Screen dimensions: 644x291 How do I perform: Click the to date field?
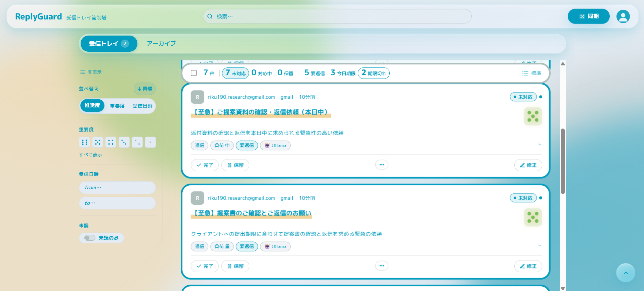[117, 203]
